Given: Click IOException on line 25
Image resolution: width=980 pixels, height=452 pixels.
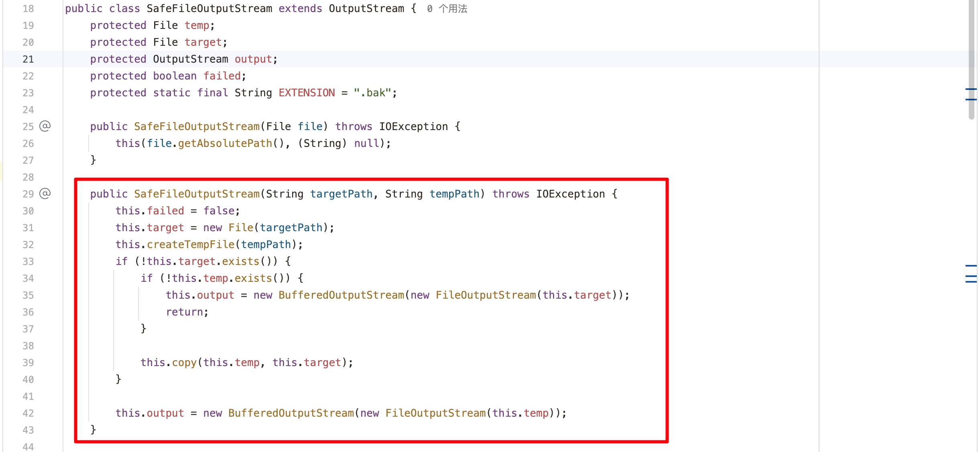Looking at the screenshot, I should coord(413,126).
